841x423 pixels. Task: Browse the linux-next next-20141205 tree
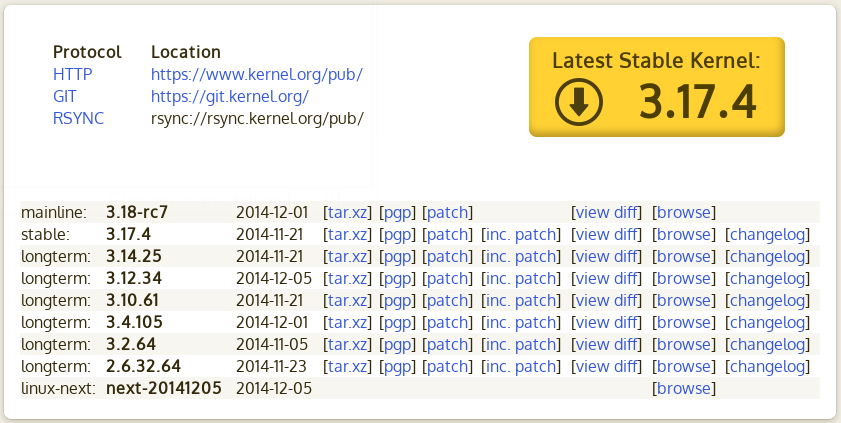pos(684,388)
